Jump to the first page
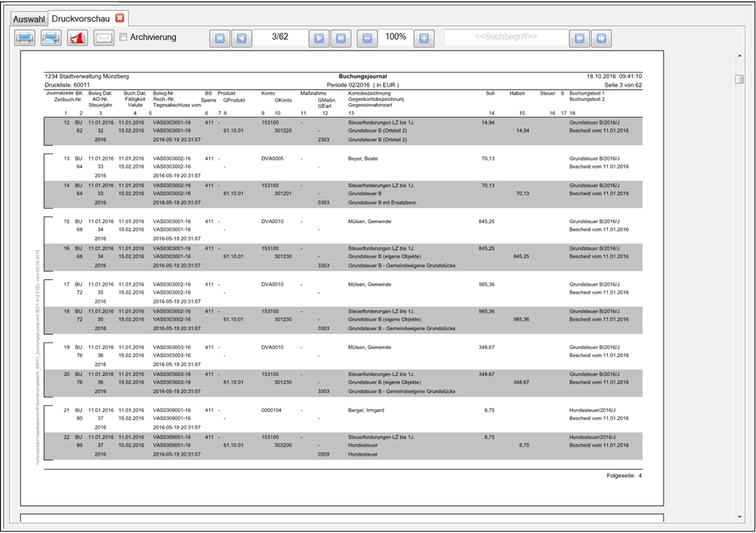The height and width of the screenshot is (533, 756). point(220,38)
